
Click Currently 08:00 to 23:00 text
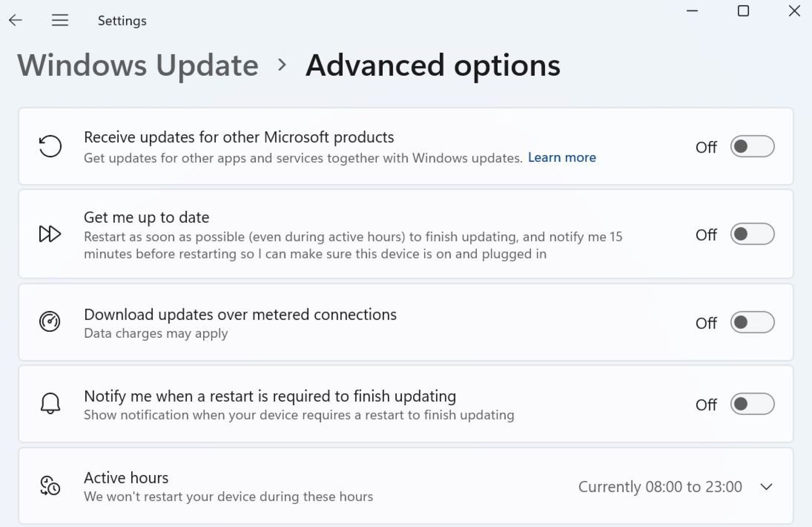660,487
